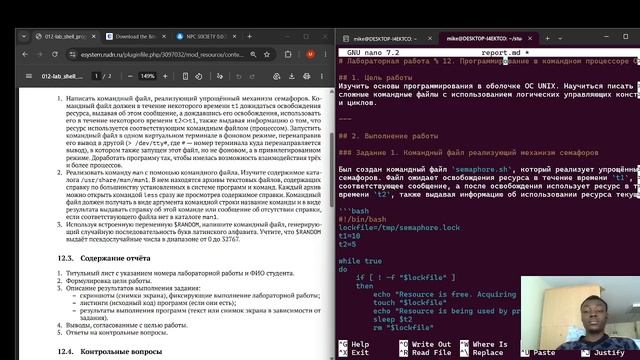640x360 pixels.
Task: Click nano "^O Write Out" shortcut
Action: (425, 344)
